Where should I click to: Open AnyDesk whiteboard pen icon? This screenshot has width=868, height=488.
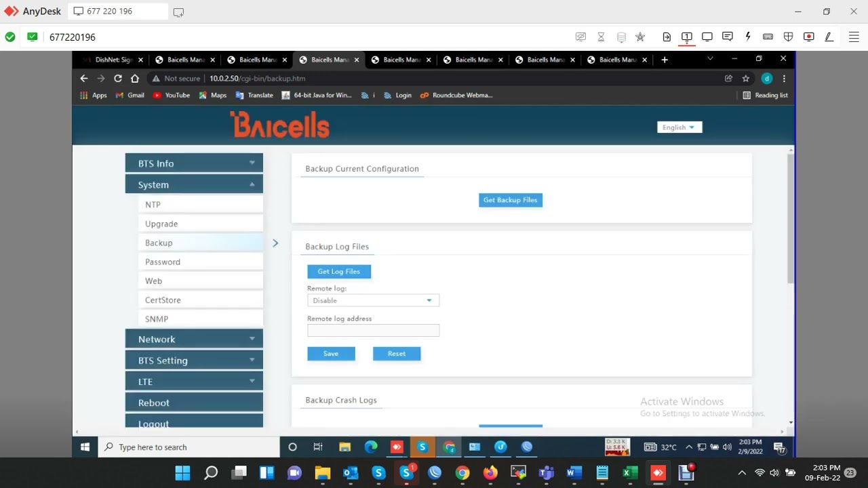[829, 37]
